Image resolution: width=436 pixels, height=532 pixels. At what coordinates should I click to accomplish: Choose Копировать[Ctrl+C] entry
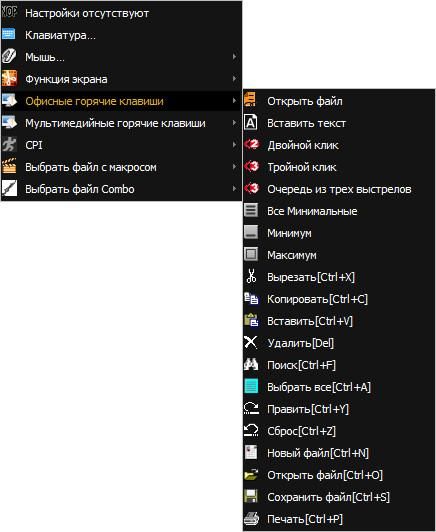[x=339, y=299]
